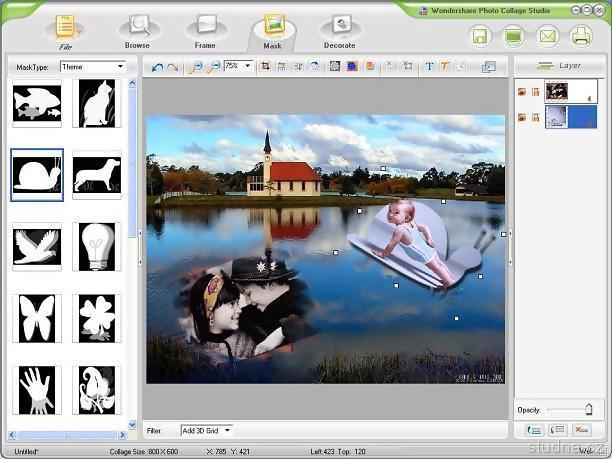Select the Crop tool in the toolbar
The height and width of the screenshot is (459, 612).
point(265,67)
